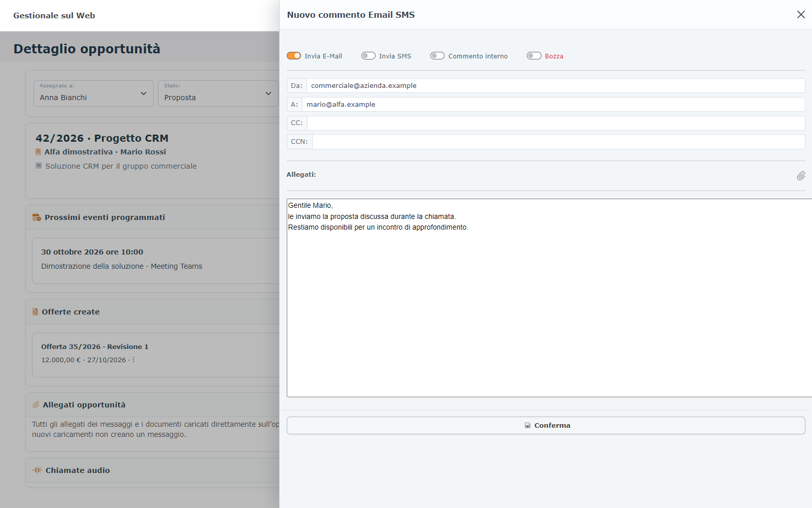812x508 pixels.
Task: Turn on the Commento interno switch
Action: click(x=437, y=56)
